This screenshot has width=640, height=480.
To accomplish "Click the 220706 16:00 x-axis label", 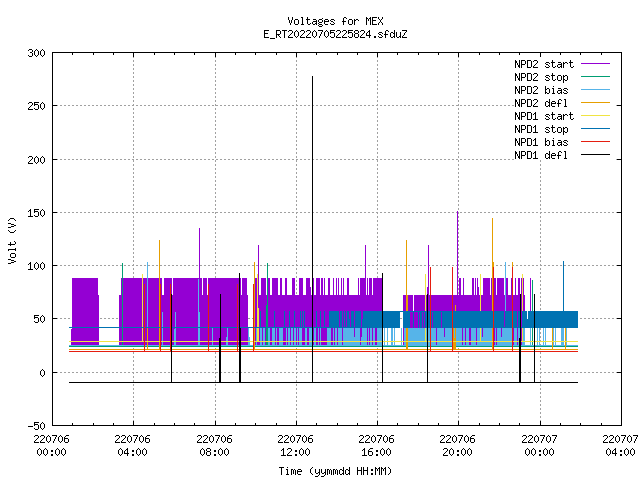I will [376, 445].
